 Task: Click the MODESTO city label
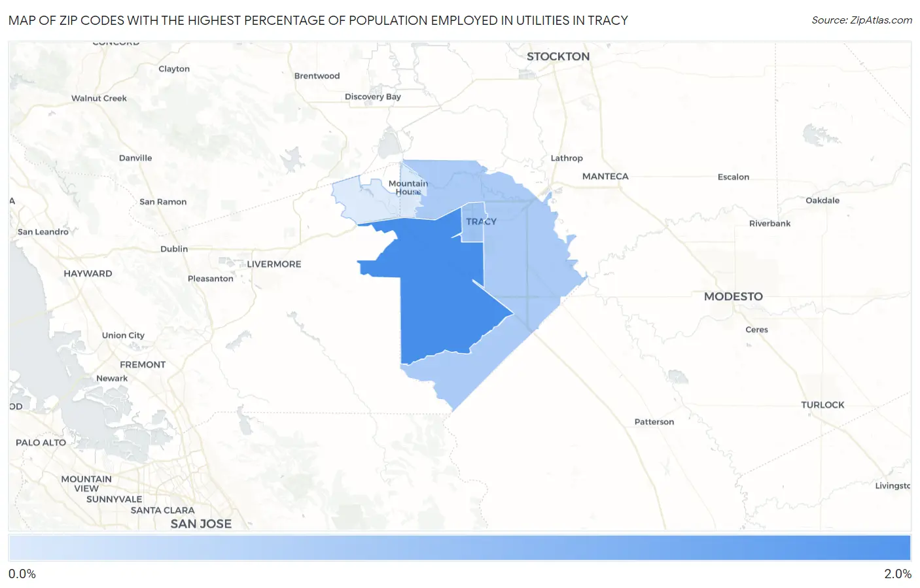734,296
